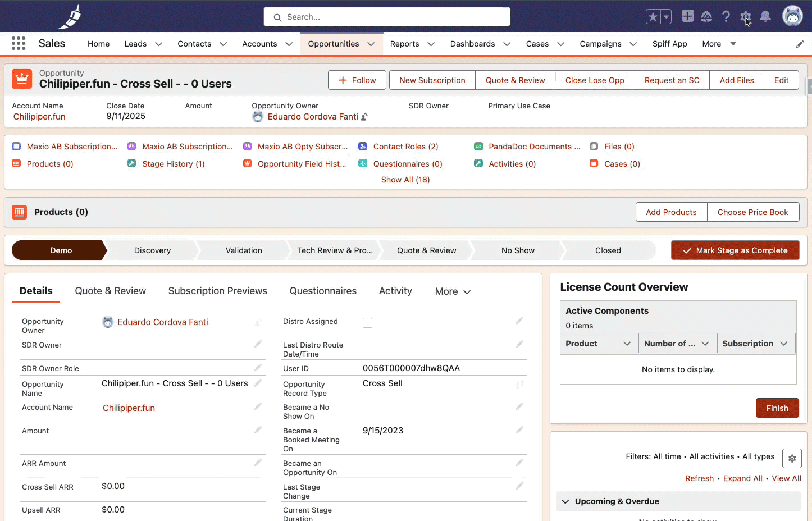Expand the Dashboards tab dropdown chevron
This screenshot has width=812, height=521.
tap(507, 44)
